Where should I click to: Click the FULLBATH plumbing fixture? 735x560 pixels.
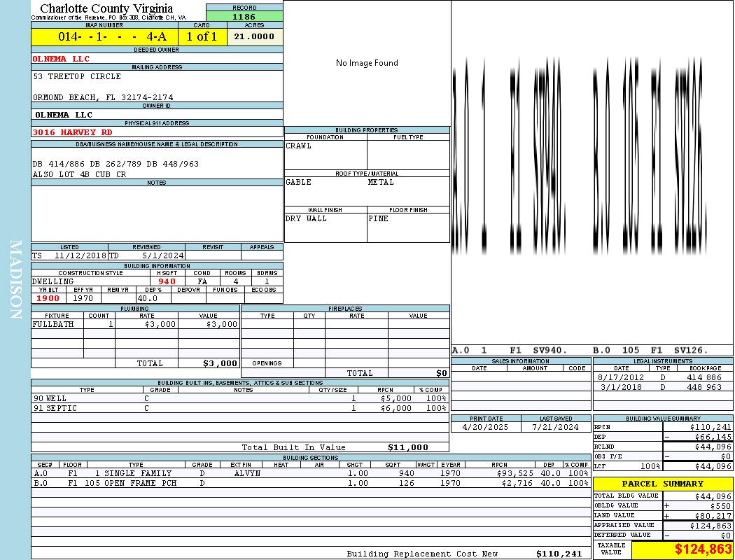click(x=53, y=324)
